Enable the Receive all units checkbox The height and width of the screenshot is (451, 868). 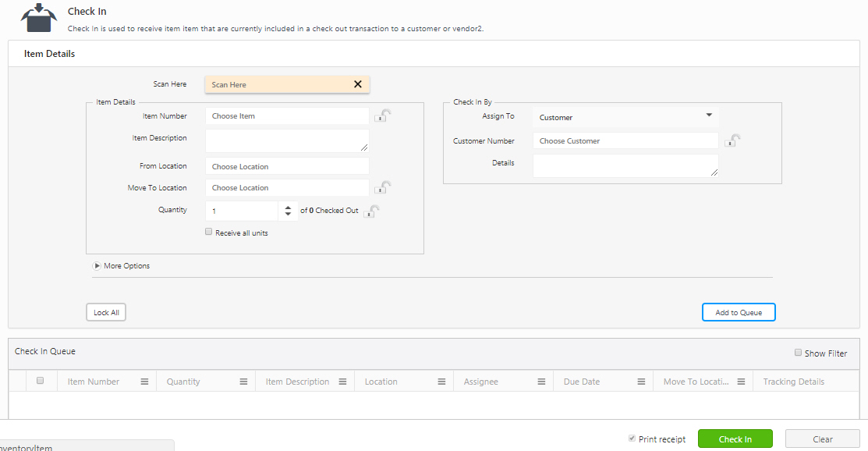pyautogui.click(x=208, y=232)
